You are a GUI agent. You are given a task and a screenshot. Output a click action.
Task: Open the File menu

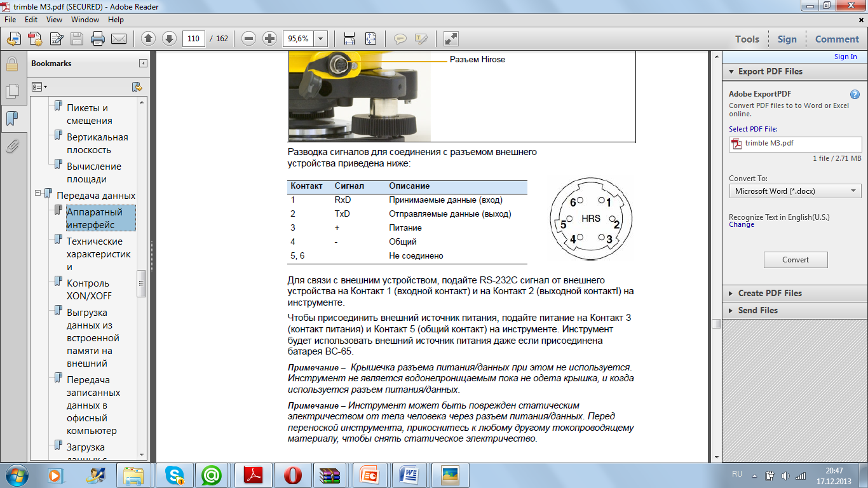coord(11,20)
